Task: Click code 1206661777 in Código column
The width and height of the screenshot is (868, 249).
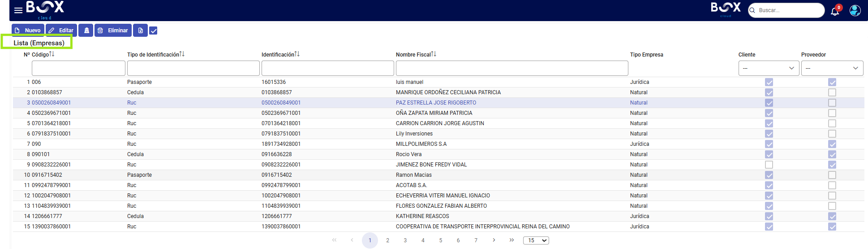Action: (47, 216)
